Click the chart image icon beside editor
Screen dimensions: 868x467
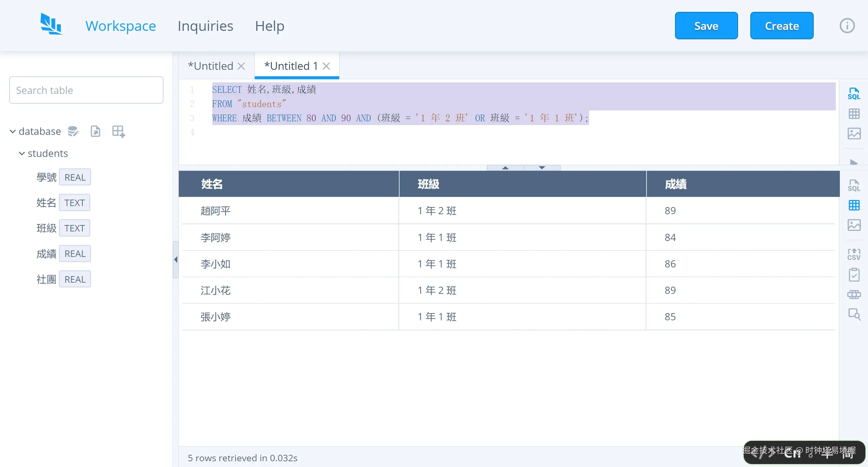point(854,134)
